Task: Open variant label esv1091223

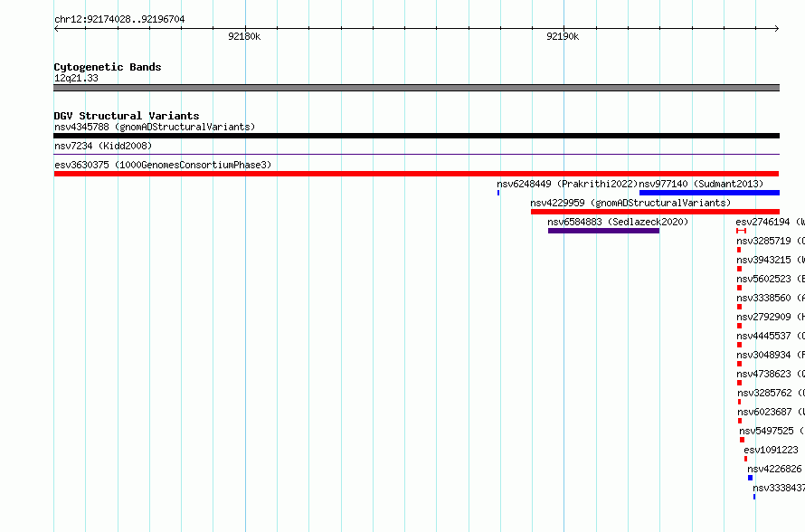Action: pyautogui.click(x=771, y=450)
